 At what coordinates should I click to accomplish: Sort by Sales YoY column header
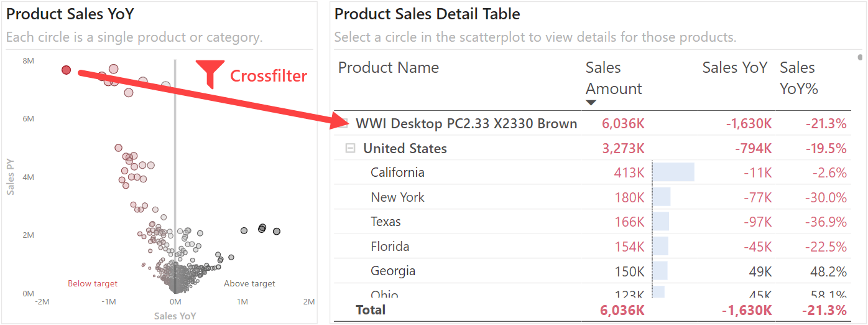[x=735, y=67]
